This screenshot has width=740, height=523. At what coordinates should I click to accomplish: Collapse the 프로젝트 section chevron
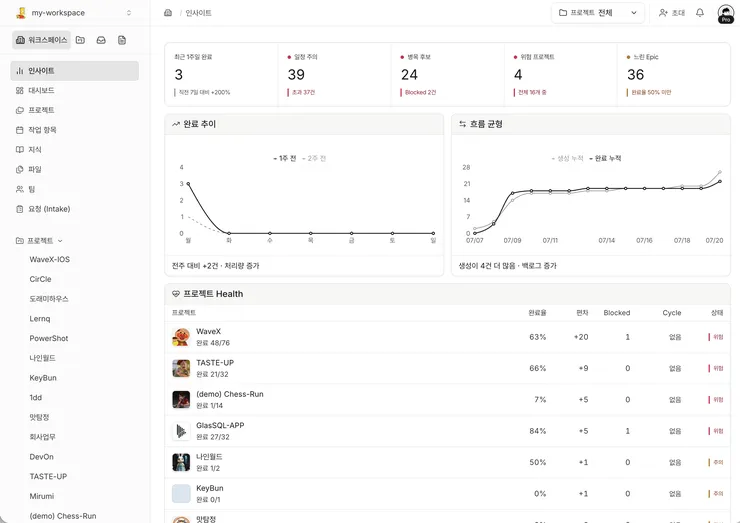60,241
